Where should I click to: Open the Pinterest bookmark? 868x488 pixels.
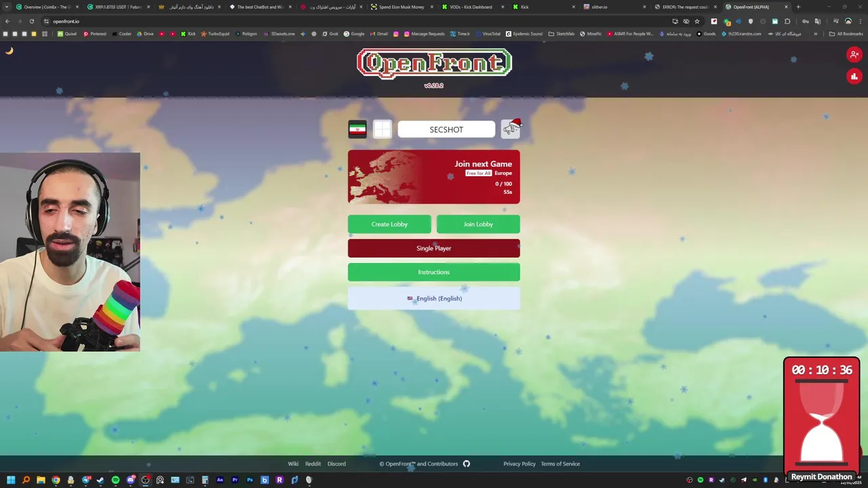[x=94, y=33]
